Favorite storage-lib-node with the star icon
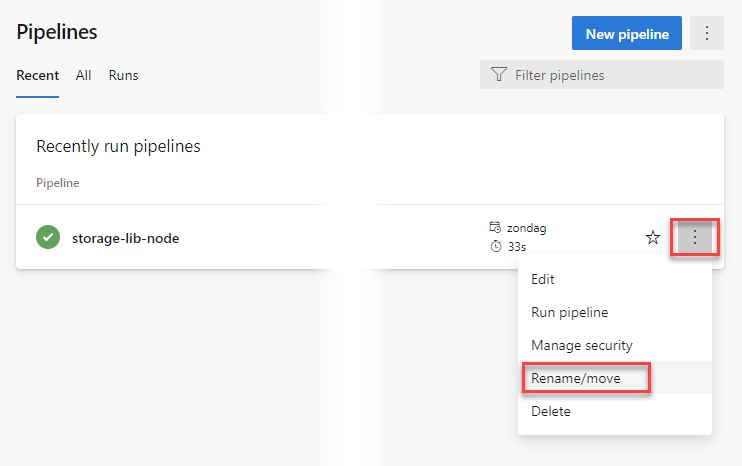Viewport: 742px width, 466px height. [653, 238]
